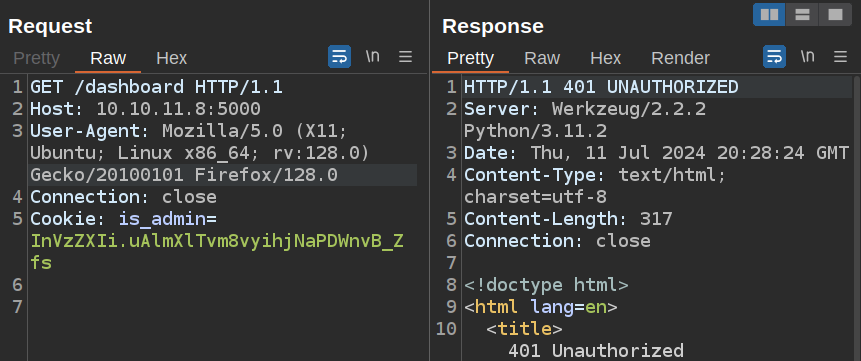Screen dimensions: 861x361
Task: Click the <title> tag in the response
Action: coord(524,329)
